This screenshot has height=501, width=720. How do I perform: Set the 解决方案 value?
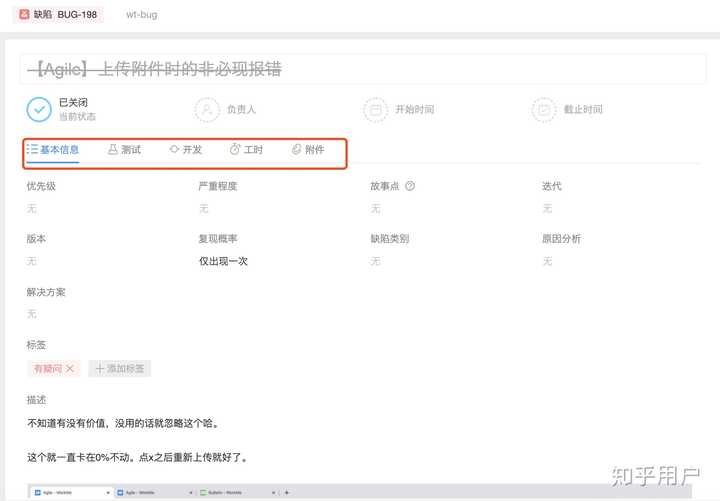click(32, 314)
